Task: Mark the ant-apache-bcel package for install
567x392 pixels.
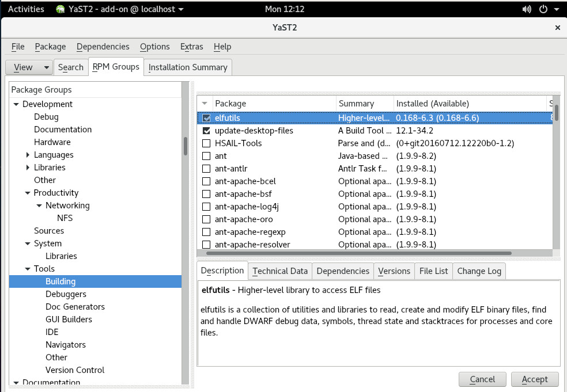Action: click(x=206, y=181)
